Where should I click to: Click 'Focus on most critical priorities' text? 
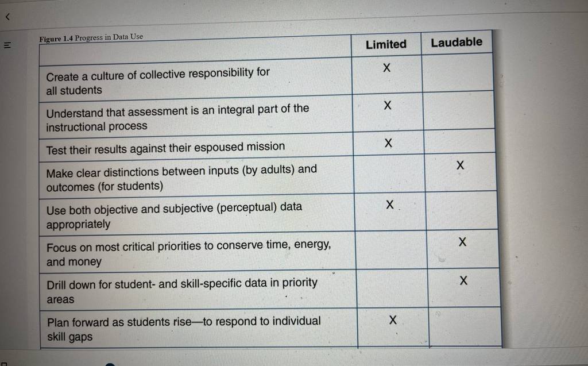[x=124, y=246]
